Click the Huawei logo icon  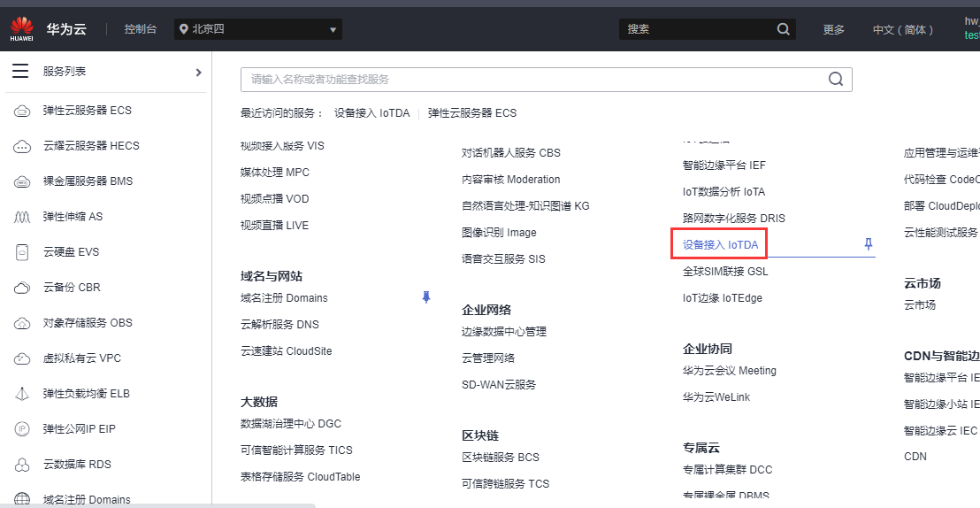point(22,29)
